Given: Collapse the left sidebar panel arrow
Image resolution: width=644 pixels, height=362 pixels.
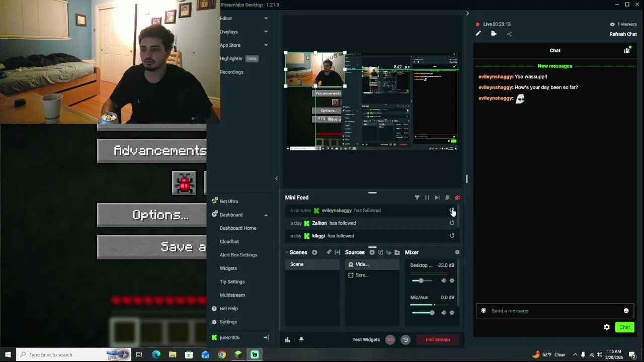Looking at the screenshot, I should 276,178.
